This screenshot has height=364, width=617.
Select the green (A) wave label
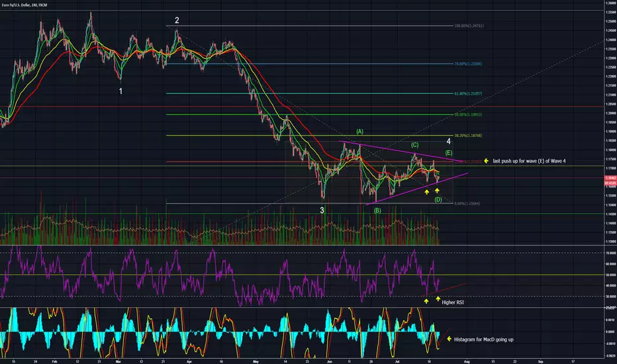pos(359,132)
